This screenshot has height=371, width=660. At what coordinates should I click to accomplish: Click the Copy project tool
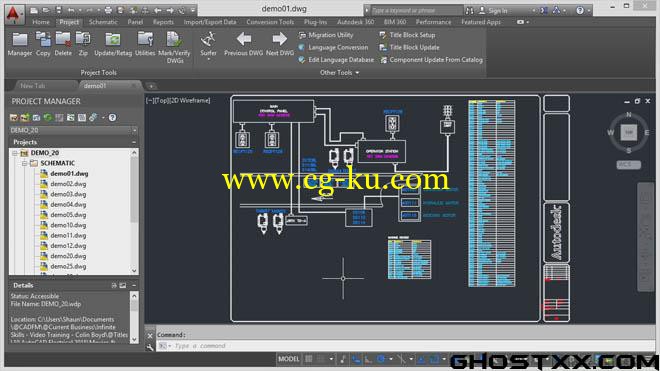[43, 44]
